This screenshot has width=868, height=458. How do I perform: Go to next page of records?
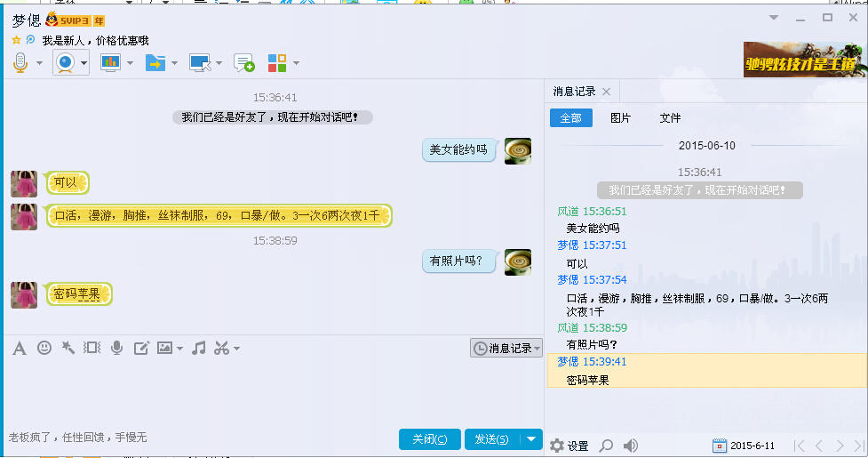[x=840, y=446]
